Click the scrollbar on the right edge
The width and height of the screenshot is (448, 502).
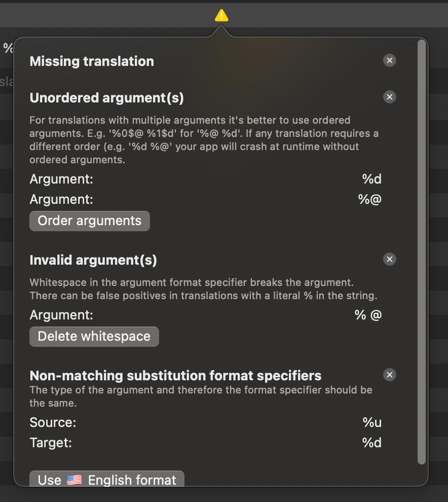(422, 254)
